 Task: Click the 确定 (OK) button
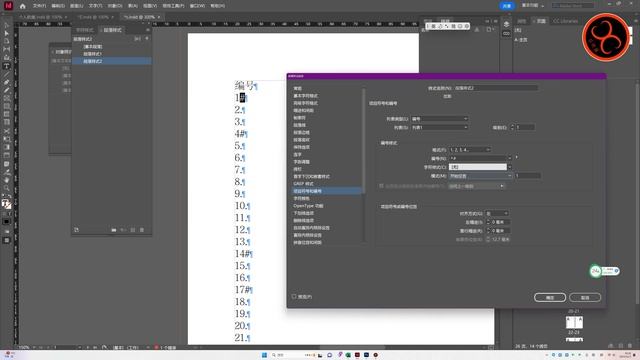(549, 298)
